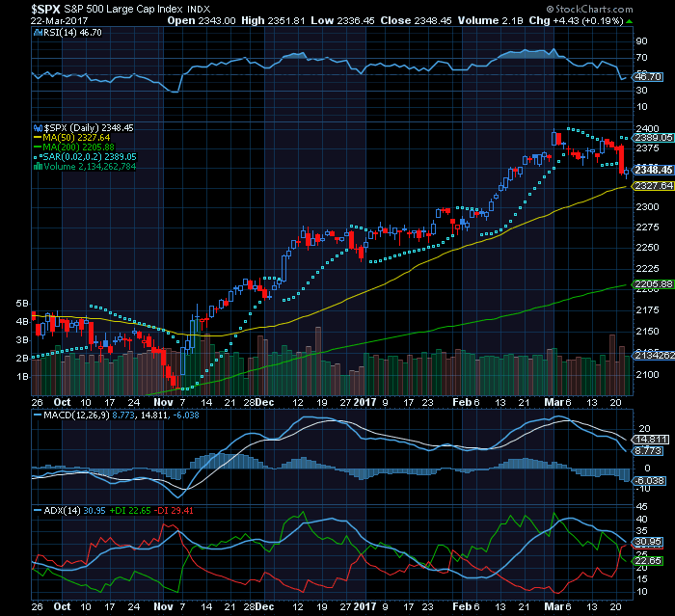Screen dimensions: 675x616
Task: Click the green up-arrow change indicator
Action: click(629, 21)
